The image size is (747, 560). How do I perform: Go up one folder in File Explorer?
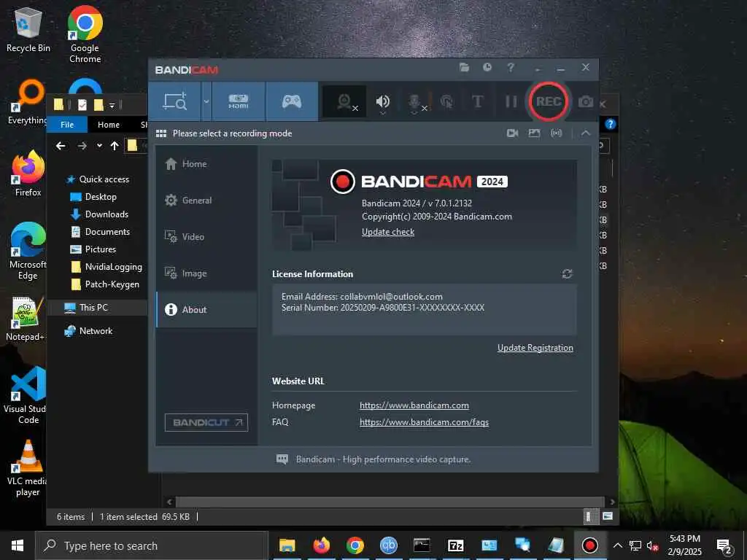click(x=115, y=146)
